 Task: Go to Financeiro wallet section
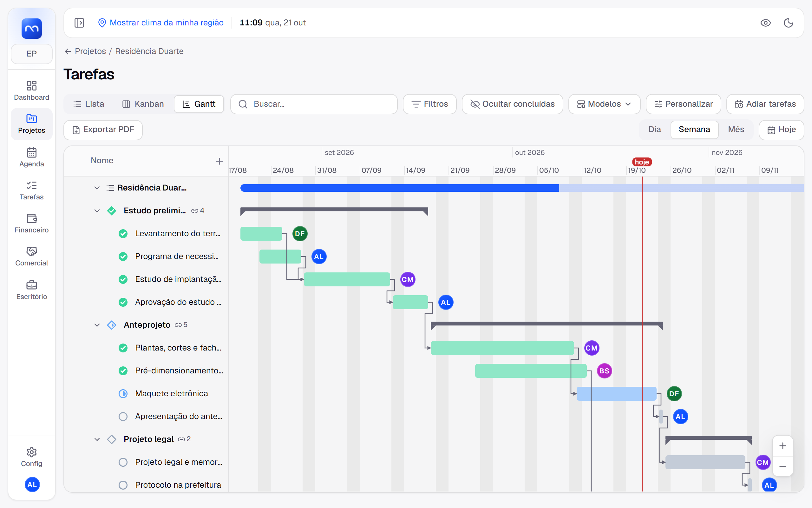click(31, 224)
